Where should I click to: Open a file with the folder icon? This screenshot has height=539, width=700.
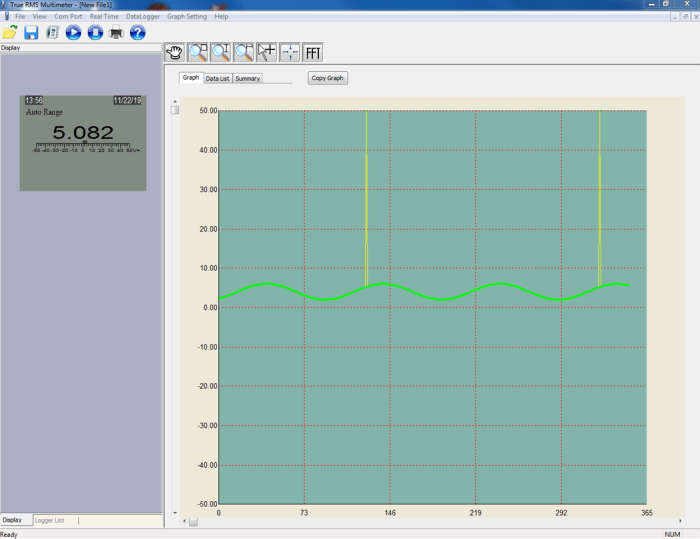pos(10,32)
